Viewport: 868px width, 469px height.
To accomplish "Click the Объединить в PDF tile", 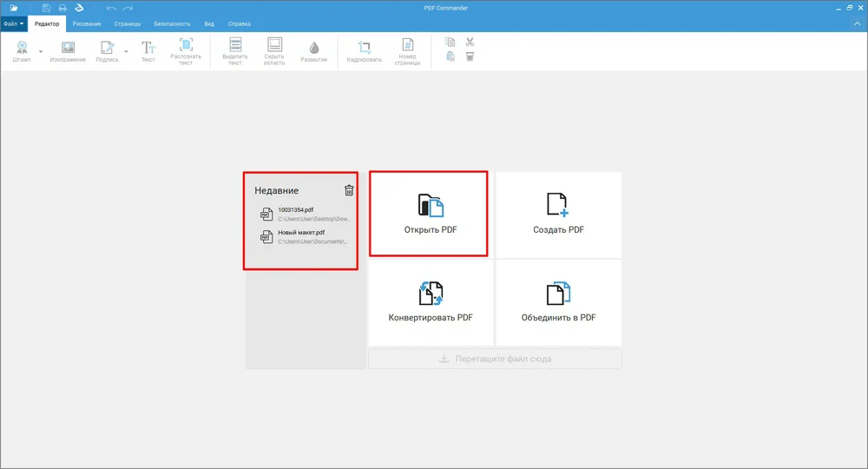I will 558,302.
